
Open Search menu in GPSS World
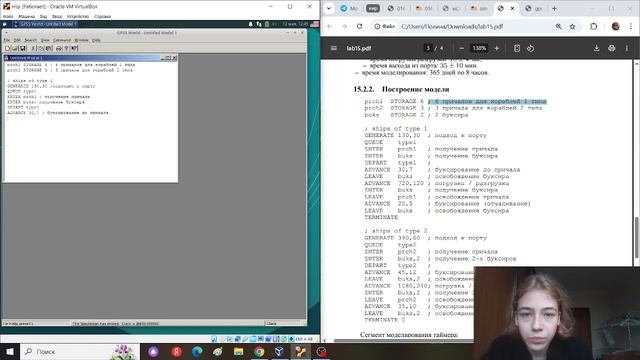(x=30, y=40)
